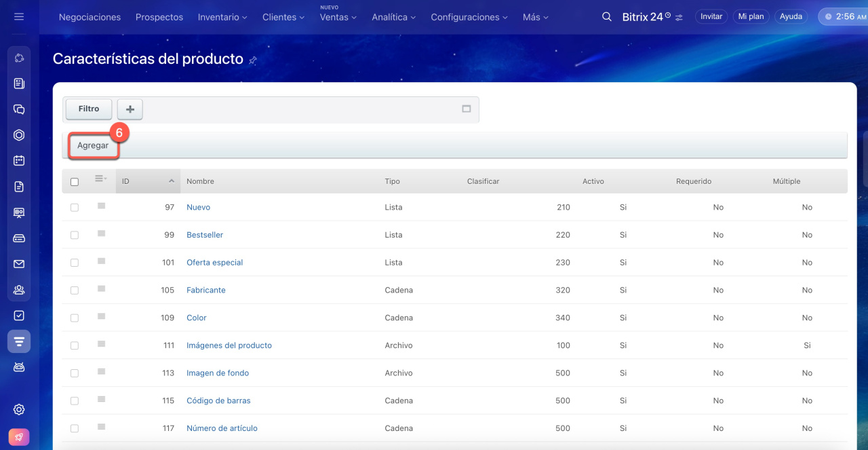This screenshot has width=868, height=450.
Task: Click the row action menu for Nuevo
Action: pos(101,206)
